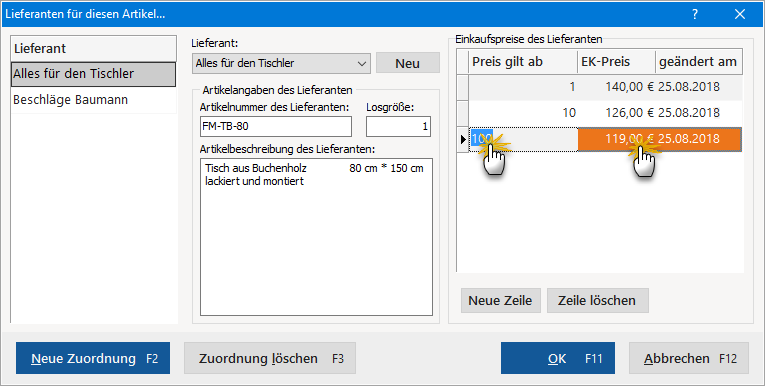This screenshot has height=386, width=765.
Task: Confirm with the OK F11 button
Action: click(x=558, y=358)
